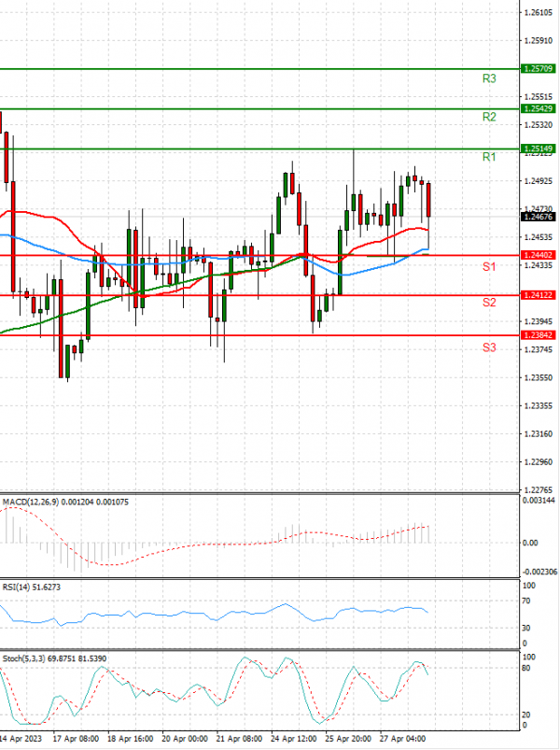Click the 1.26105 value on the price axis
Screen dimensions: 560x750
click(537, 12)
